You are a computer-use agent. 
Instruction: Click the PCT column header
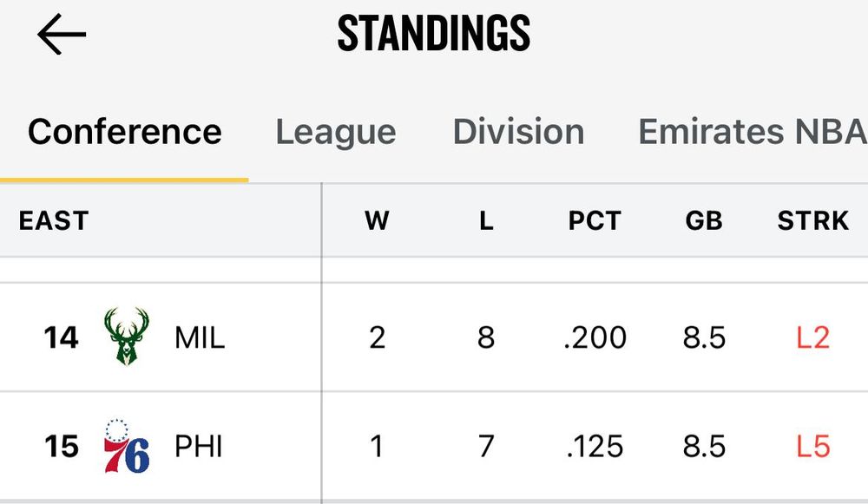pyautogui.click(x=595, y=221)
